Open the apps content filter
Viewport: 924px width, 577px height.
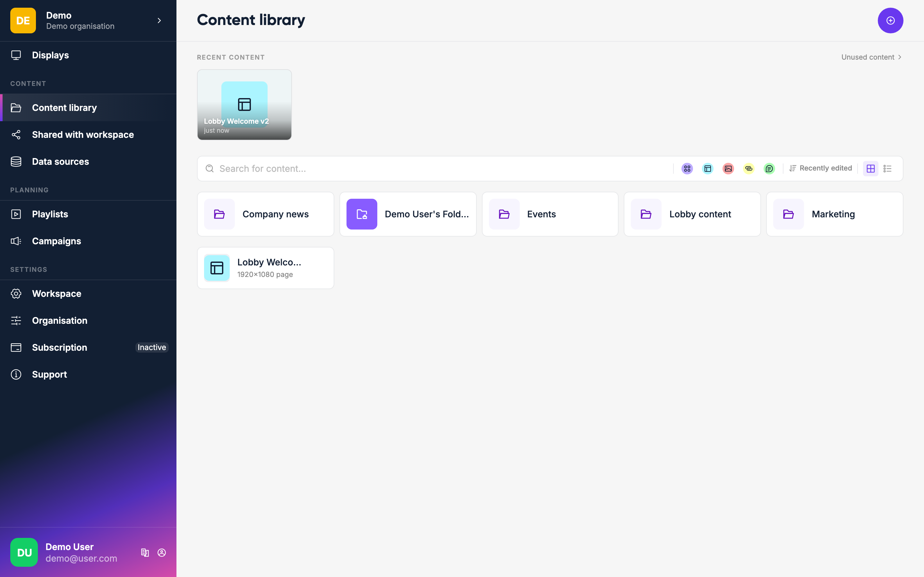pyautogui.click(x=687, y=168)
